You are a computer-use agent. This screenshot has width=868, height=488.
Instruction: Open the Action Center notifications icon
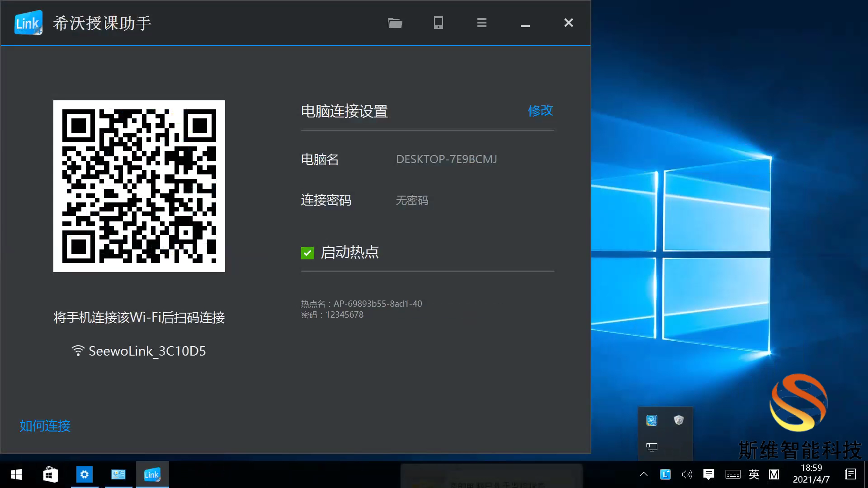(850, 474)
